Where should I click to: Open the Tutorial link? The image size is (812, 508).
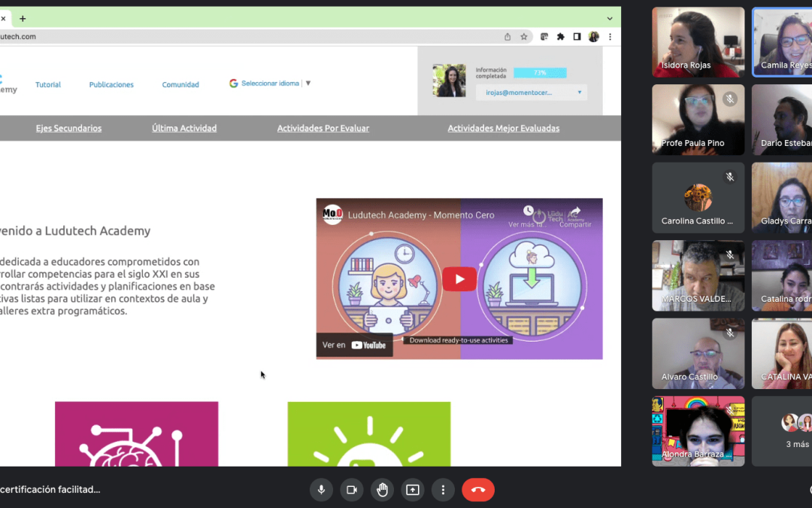(x=47, y=84)
